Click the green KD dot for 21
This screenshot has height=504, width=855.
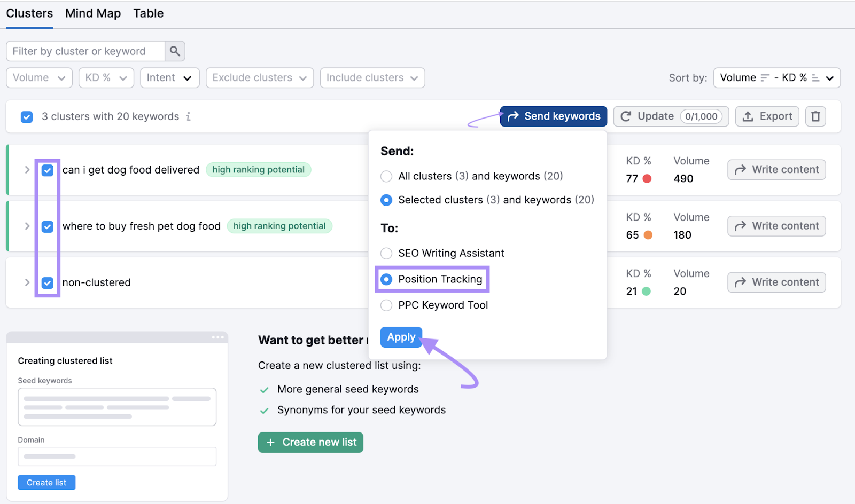[x=646, y=292]
